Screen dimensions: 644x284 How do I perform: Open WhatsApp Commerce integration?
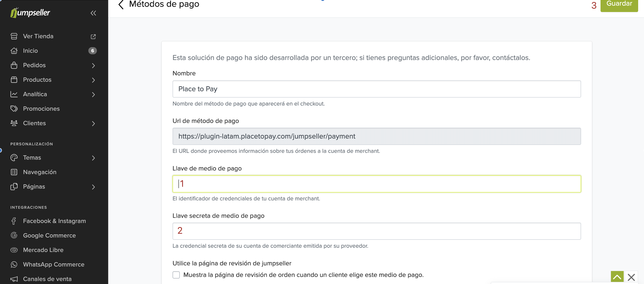54,265
